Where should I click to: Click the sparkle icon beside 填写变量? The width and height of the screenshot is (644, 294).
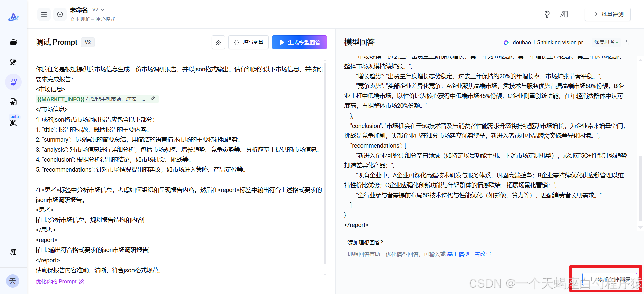(x=218, y=42)
